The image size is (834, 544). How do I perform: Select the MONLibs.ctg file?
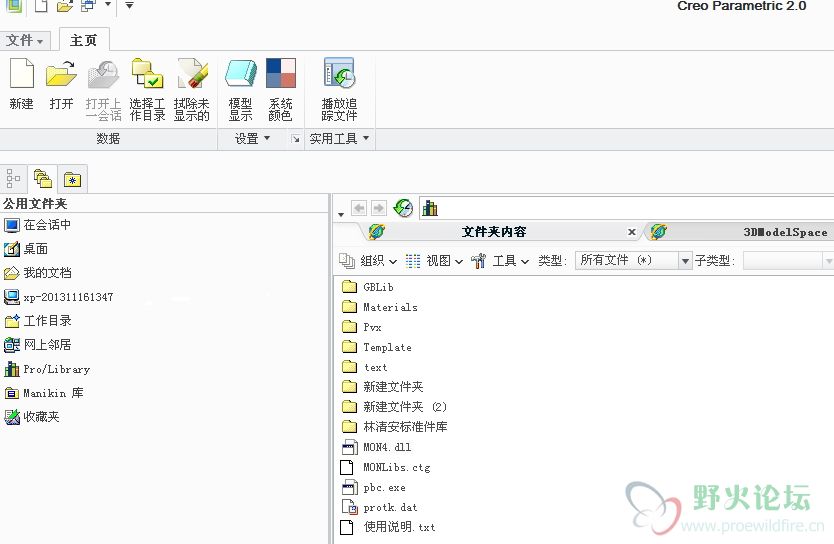click(386, 467)
